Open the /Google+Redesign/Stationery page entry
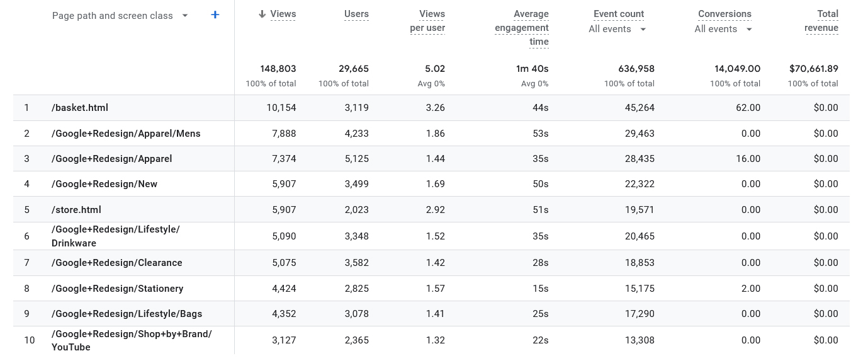Screen dimensions: 868x363 click(117, 288)
